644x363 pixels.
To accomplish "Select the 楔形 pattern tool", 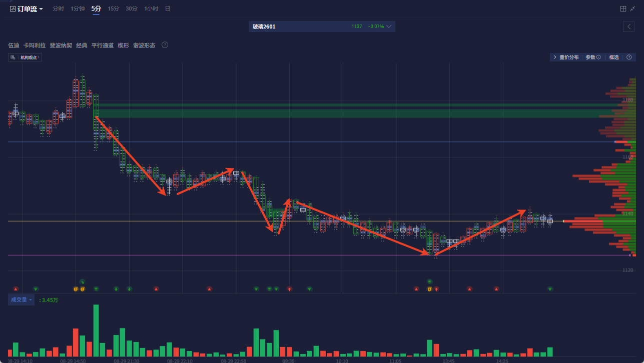I will 123,45.
